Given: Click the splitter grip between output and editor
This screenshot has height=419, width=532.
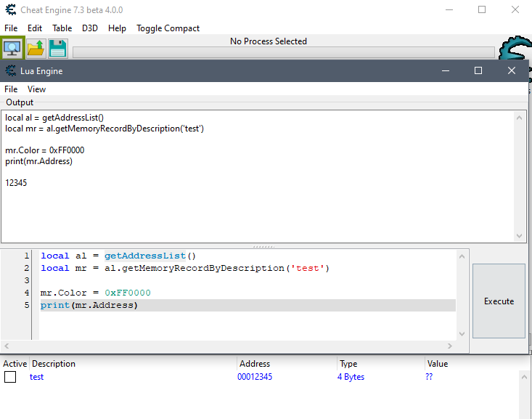Looking at the screenshot, I should [263, 246].
